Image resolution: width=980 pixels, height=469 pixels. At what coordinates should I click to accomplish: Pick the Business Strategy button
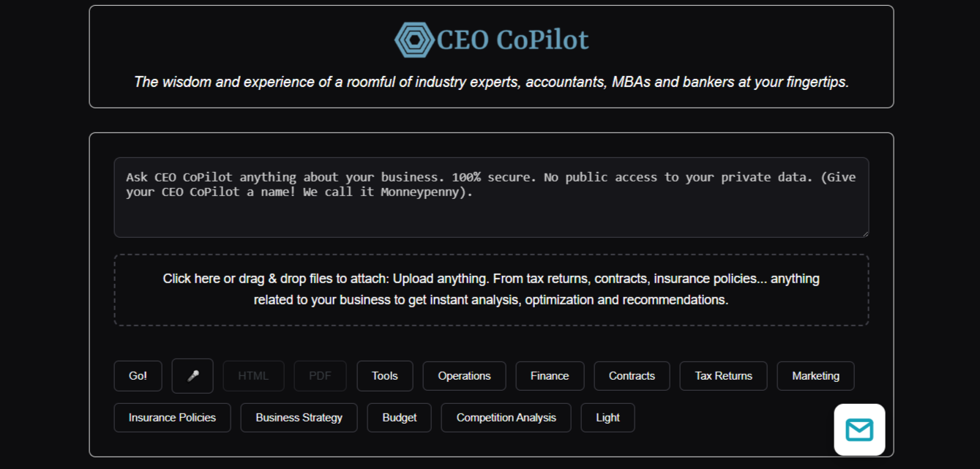pos(299,418)
